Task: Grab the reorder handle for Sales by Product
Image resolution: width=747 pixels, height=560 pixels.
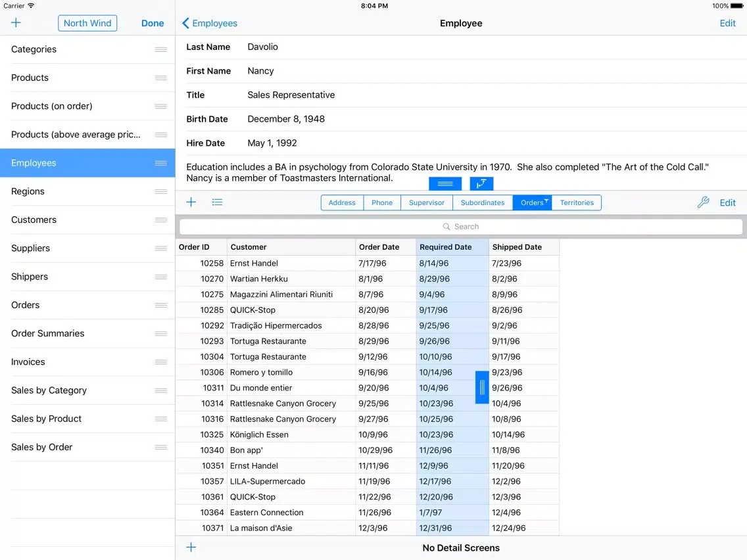Action: tap(160, 419)
